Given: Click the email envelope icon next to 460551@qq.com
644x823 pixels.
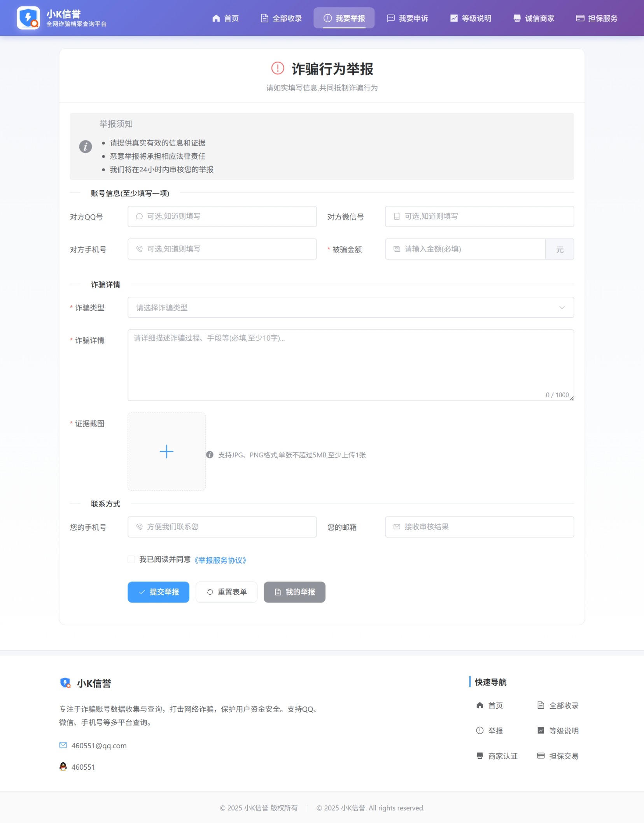Looking at the screenshot, I should click(63, 745).
